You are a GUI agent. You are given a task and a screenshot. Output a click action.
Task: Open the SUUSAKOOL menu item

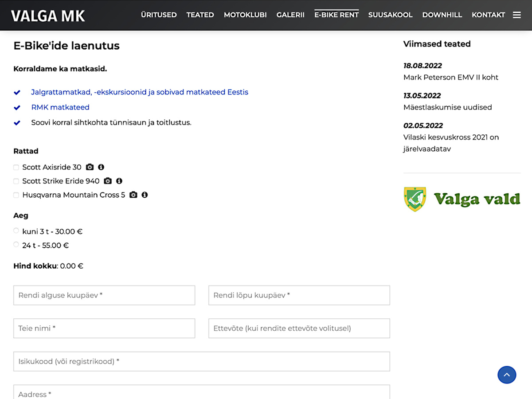click(x=390, y=15)
